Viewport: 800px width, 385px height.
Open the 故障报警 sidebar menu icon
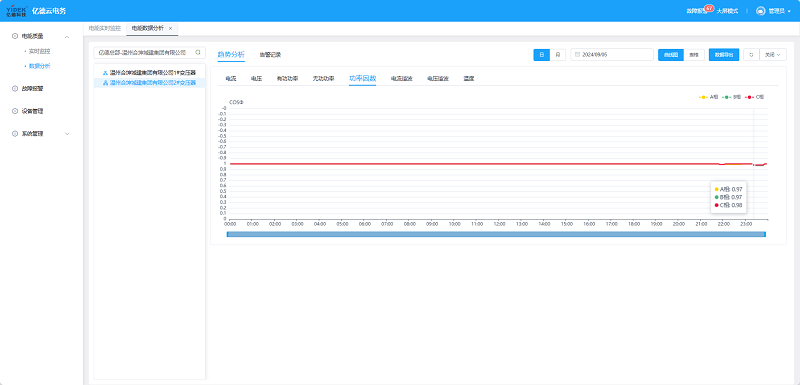coord(15,88)
